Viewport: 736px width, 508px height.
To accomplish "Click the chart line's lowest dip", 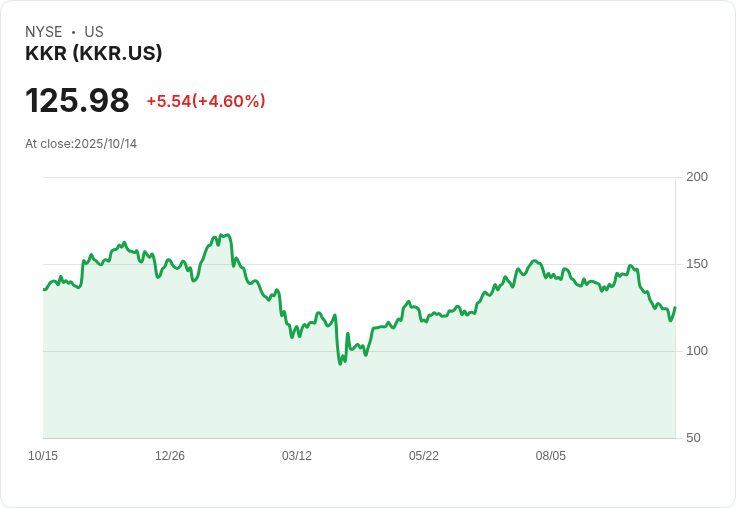I will [340, 363].
